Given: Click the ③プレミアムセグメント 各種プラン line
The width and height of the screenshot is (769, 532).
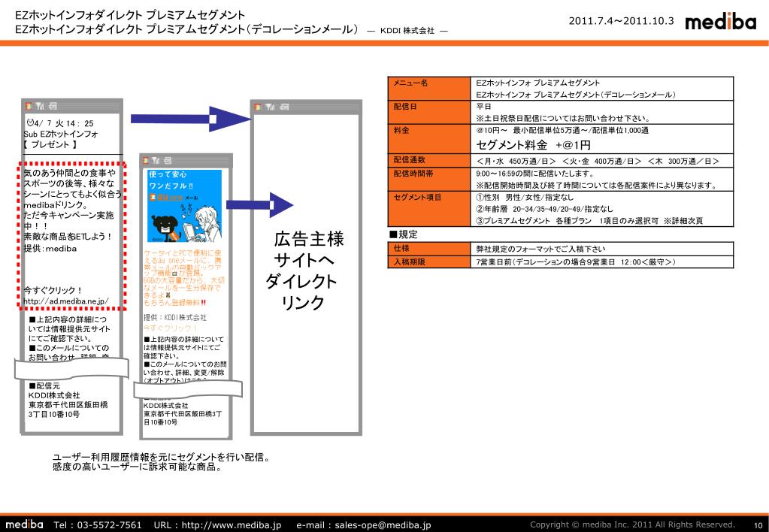Looking at the screenshot, I should pyautogui.click(x=589, y=221).
